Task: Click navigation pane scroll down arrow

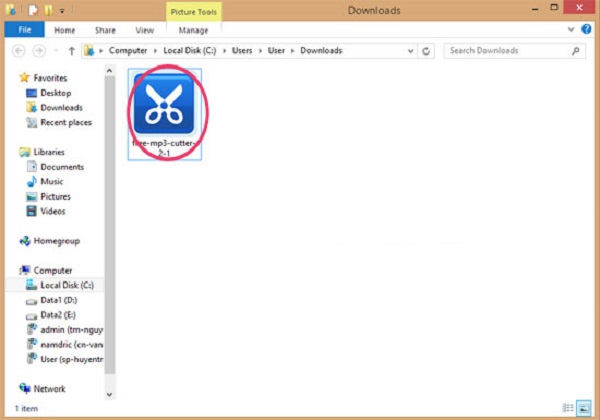Action: coord(109,394)
